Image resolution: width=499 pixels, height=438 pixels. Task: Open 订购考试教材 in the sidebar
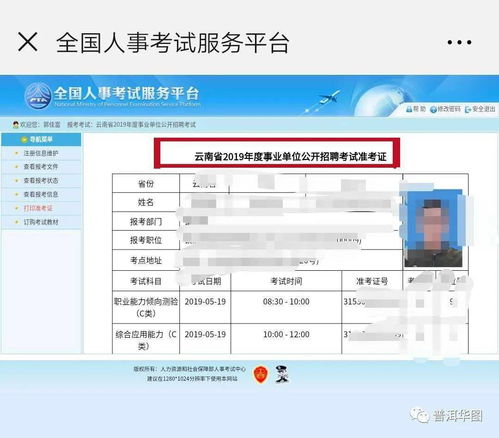pyautogui.click(x=41, y=222)
